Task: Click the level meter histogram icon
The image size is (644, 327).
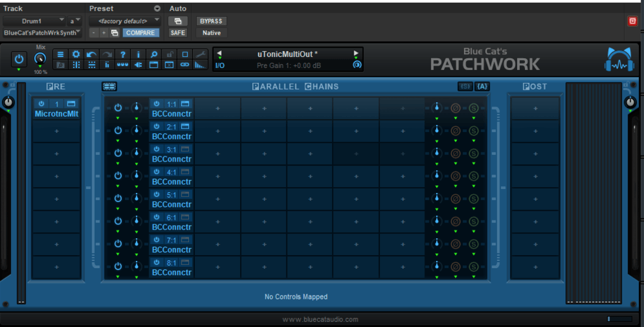Action: point(201,65)
